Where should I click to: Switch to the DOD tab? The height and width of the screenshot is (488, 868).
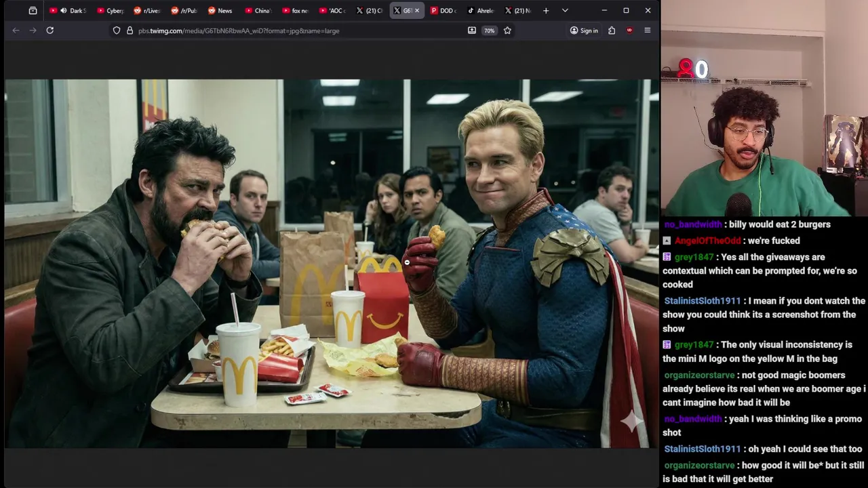coord(443,10)
